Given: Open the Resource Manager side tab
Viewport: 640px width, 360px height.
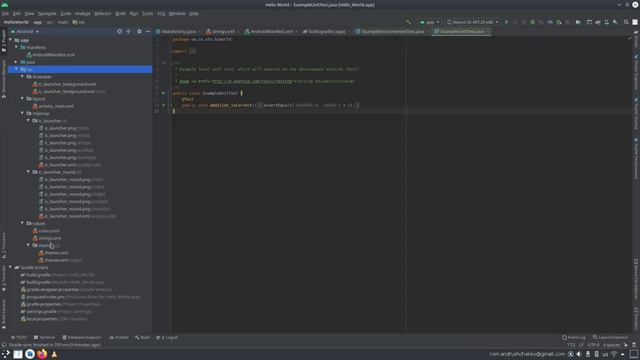Looking at the screenshot, I should coord(4,79).
